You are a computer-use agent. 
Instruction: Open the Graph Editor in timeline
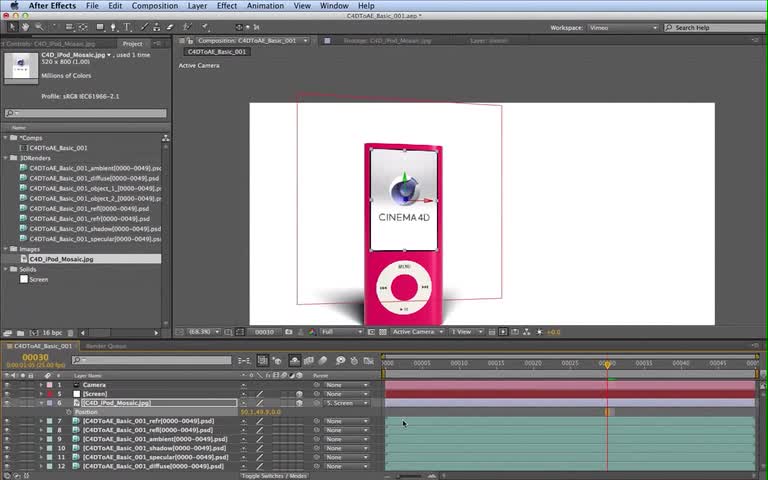(369, 361)
